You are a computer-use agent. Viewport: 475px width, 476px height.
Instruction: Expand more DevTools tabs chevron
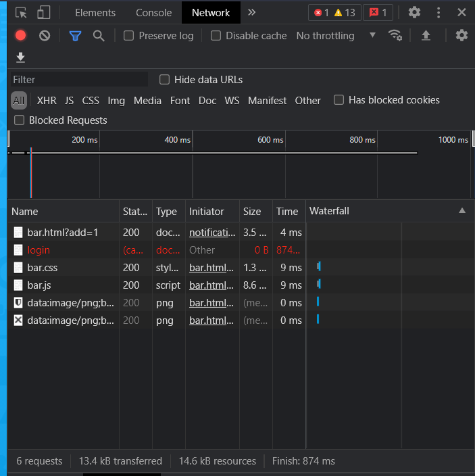pos(251,12)
